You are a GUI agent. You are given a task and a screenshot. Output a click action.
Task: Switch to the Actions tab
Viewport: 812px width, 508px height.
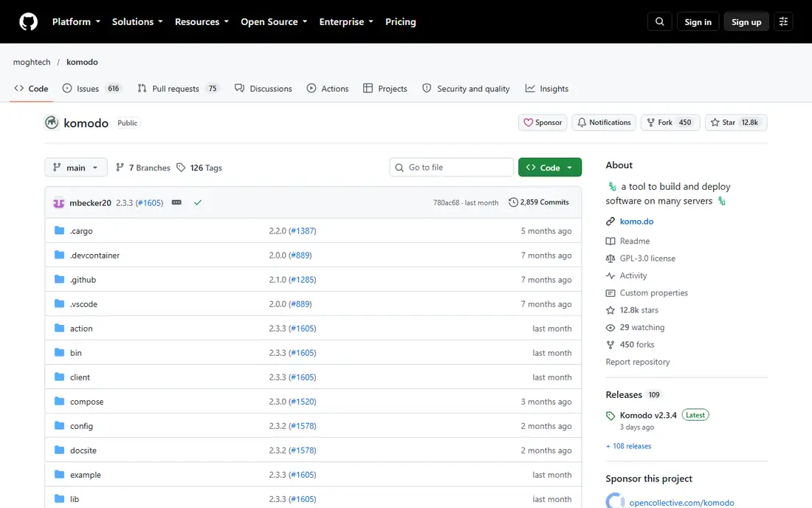[328, 89]
